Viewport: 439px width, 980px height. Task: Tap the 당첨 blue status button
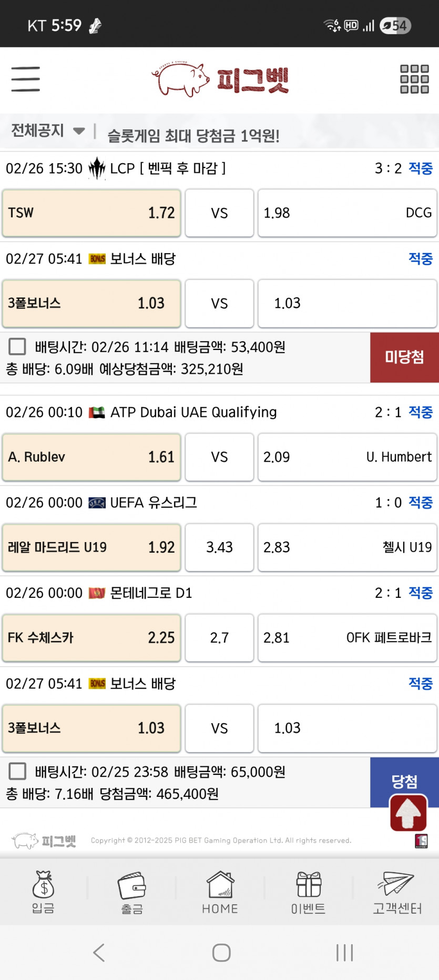click(x=404, y=782)
